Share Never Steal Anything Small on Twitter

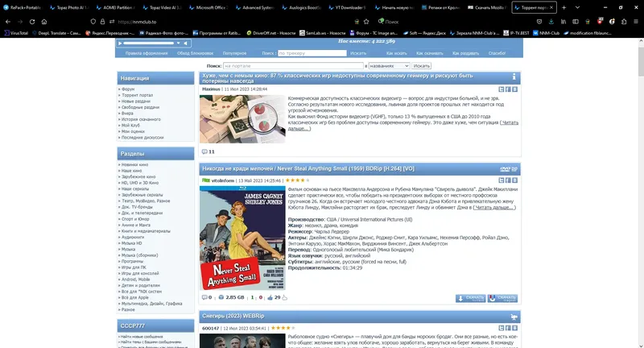click(502, 180)
